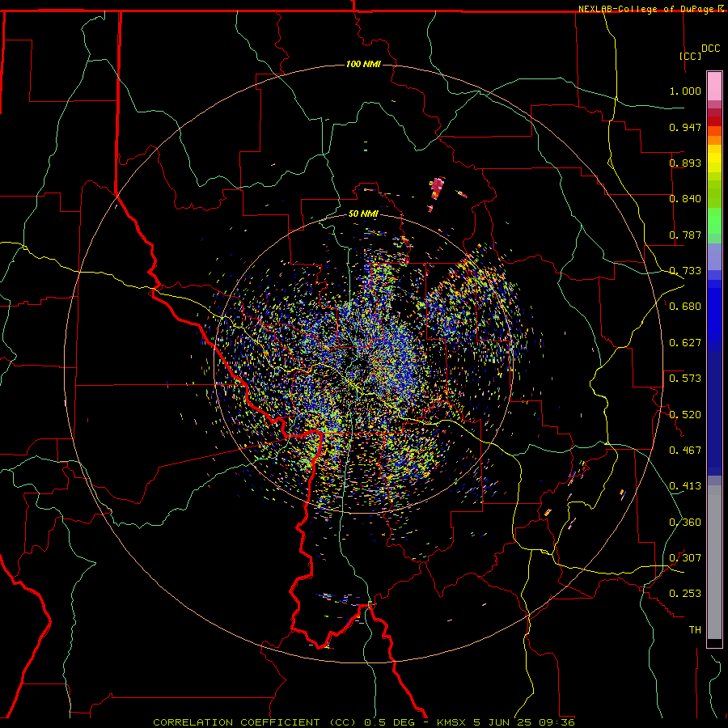Image resolution: width=728 pixels, height=728 pixels.
Task: Click the TH threshold legend label
Action: pos(695,630)
